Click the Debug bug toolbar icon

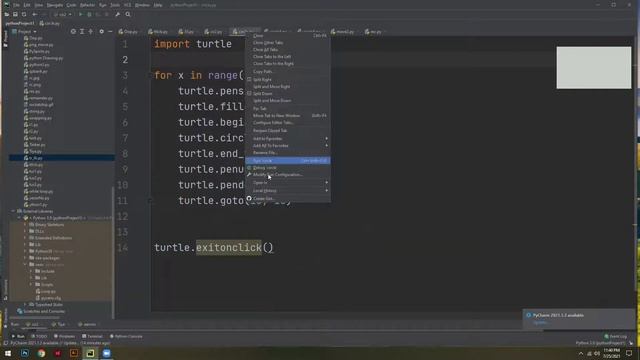(x=89, y=14)
